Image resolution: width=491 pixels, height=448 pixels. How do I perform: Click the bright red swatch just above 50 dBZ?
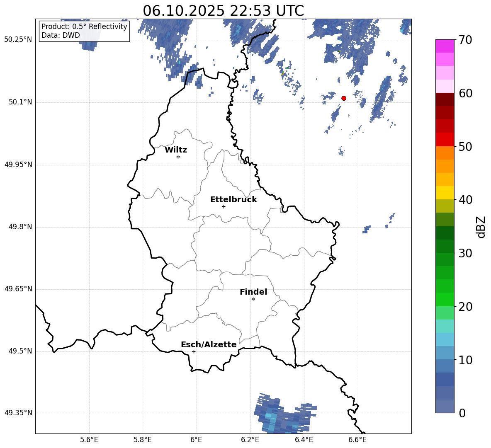(x=445, y=140)
